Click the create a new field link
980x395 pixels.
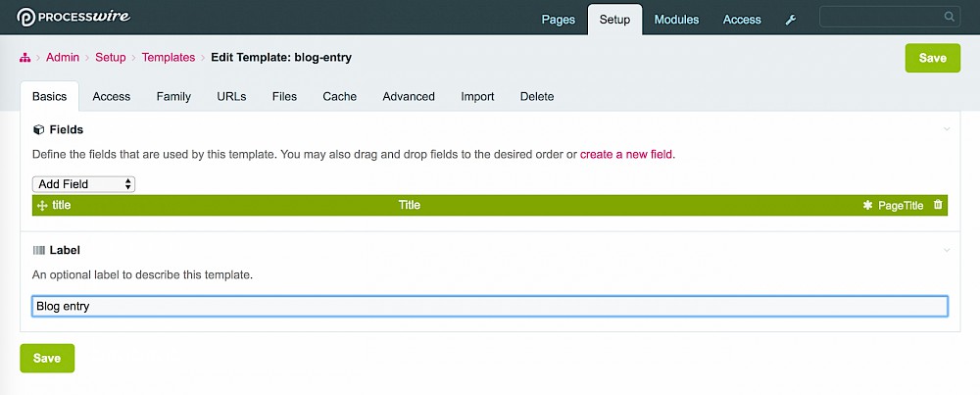tap(626, 154)
